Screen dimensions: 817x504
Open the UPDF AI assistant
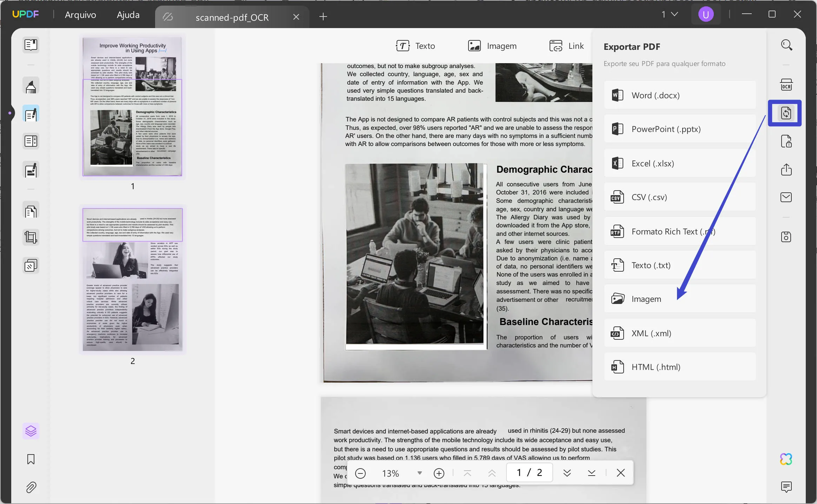coord(786,459)
